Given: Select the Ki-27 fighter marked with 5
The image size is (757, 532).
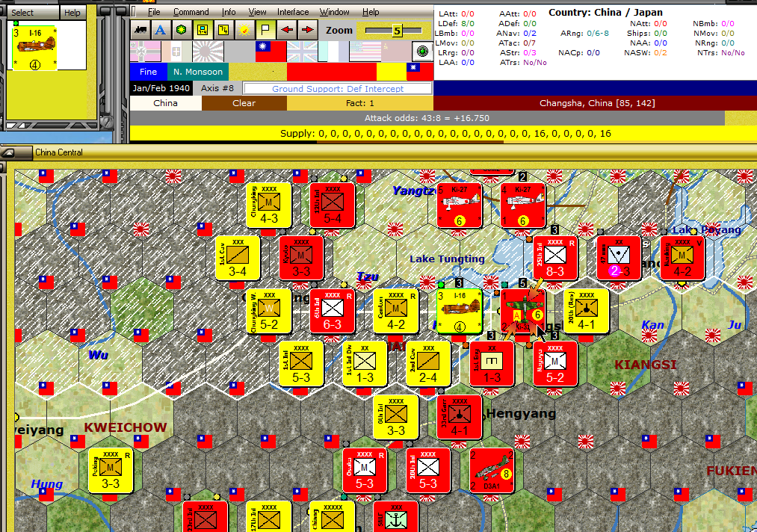Looking at the screenshot, I should 460,205.
